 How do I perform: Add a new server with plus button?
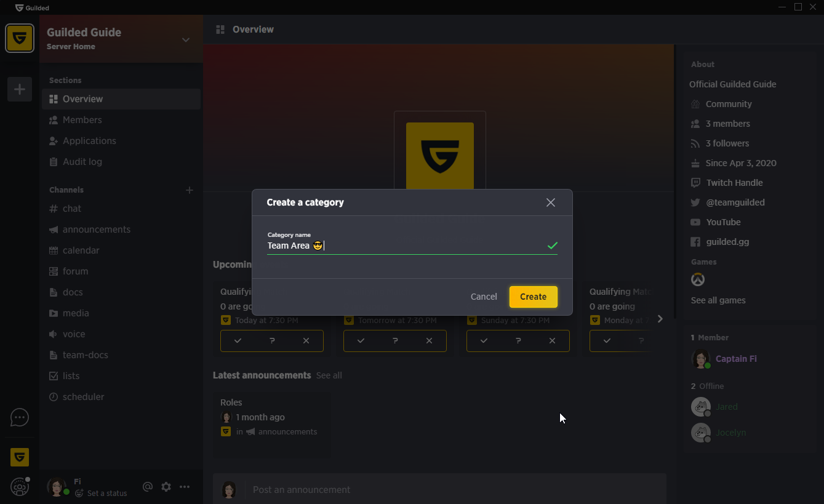20,89
